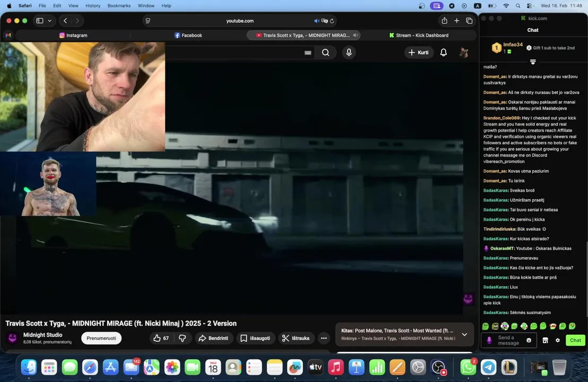Screen dimensions: 588x382
Task: Start voice search with the microphone icon
Action: click(349, 53)
